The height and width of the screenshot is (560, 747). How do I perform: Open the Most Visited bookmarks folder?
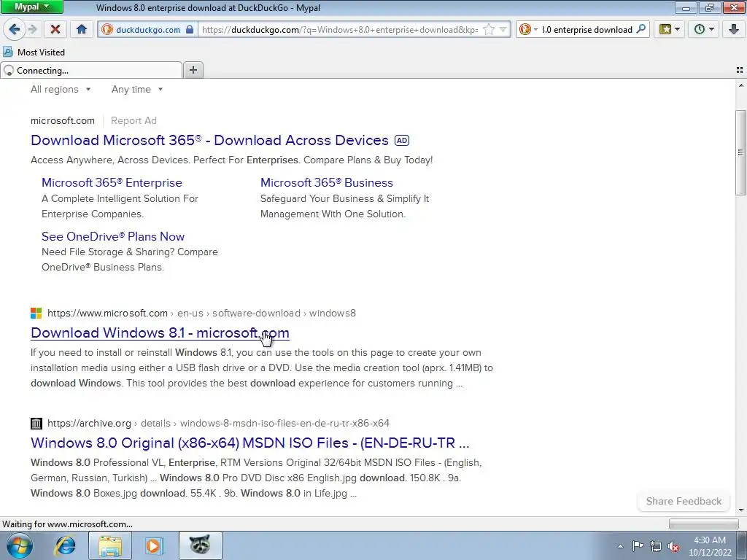[x=34, y=52]
